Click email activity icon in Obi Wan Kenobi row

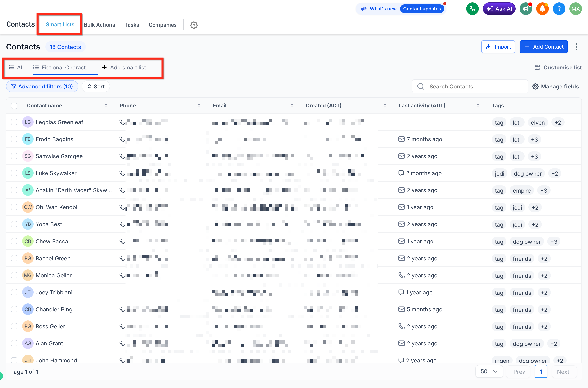[x=402, y=207]
